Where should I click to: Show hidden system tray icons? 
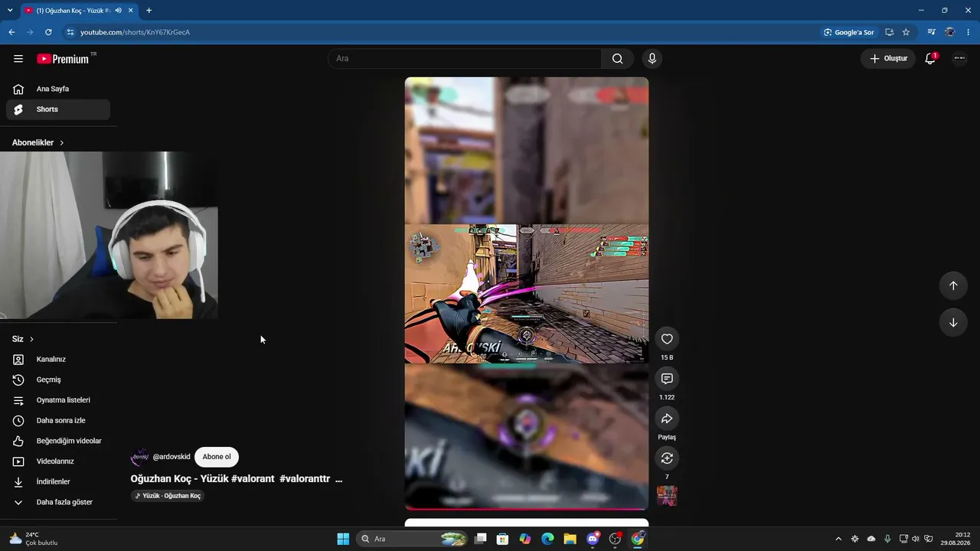coord(838,539)
